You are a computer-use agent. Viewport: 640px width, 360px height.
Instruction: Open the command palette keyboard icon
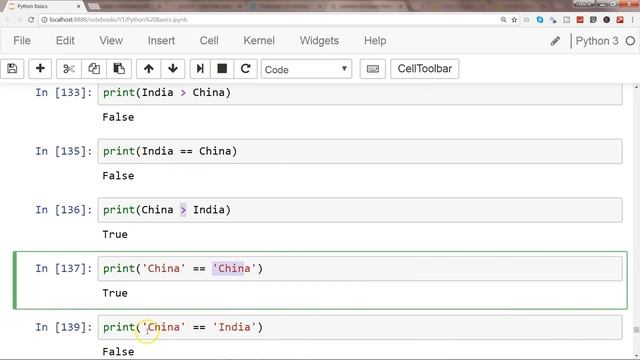coord(373,69)
